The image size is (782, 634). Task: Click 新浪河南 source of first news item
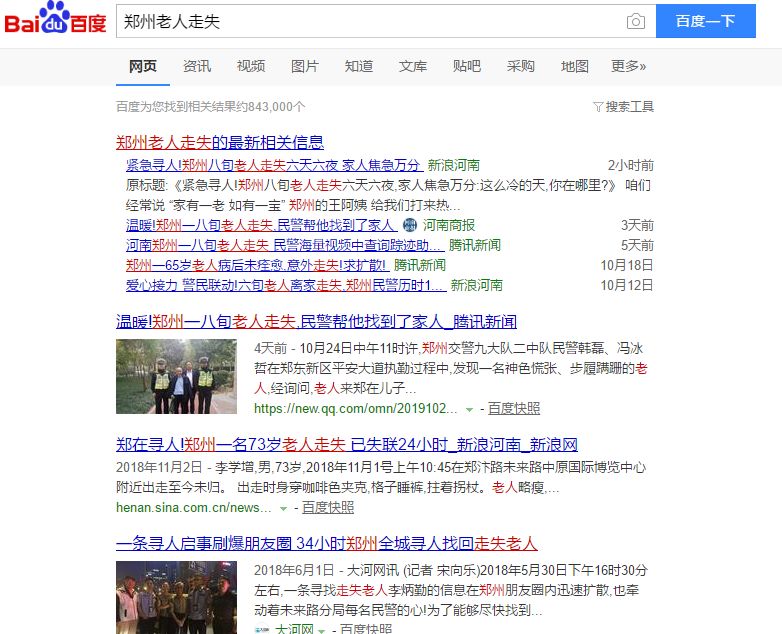point(453,165)
